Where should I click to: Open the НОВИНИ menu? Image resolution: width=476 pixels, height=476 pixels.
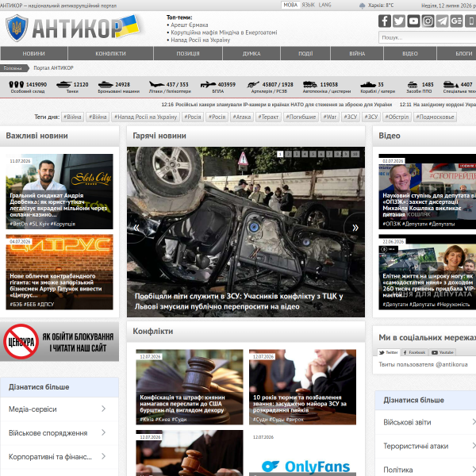33,53
